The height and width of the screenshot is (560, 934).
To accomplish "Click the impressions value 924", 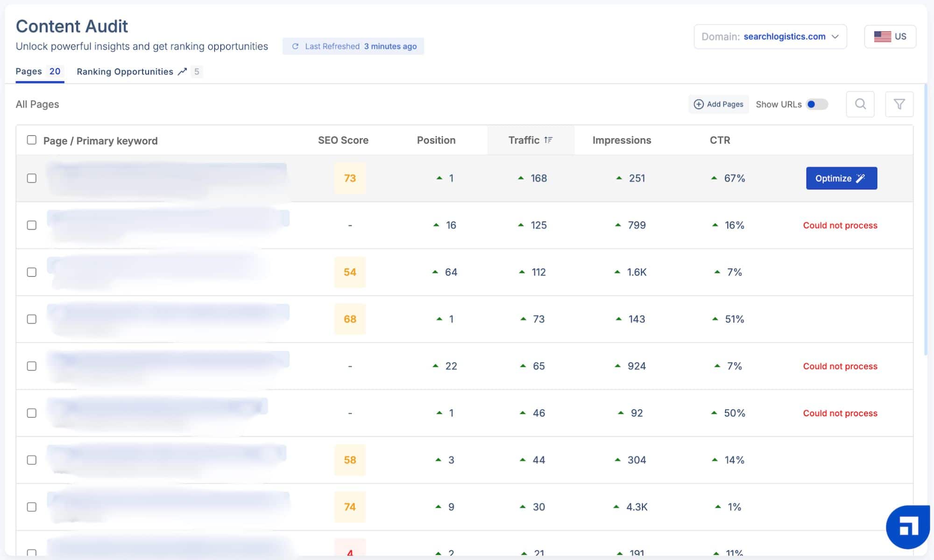I will (637, 366).
